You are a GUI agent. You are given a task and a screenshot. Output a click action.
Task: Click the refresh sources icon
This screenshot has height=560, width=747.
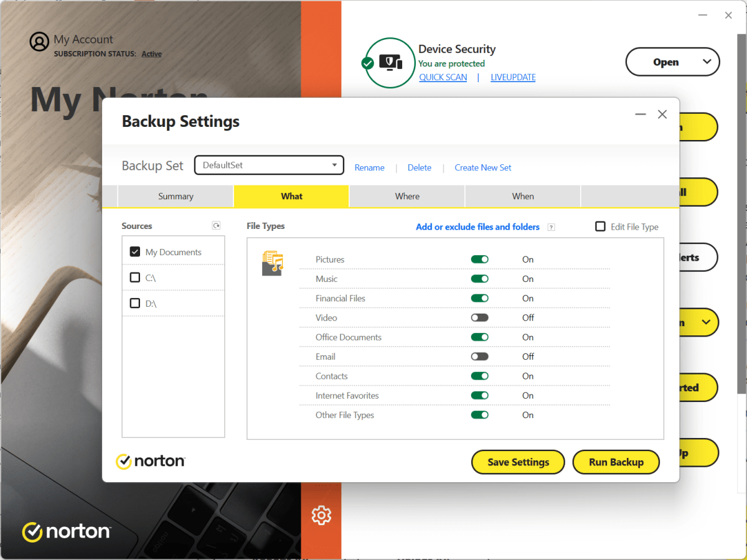[x=216, y=226]
